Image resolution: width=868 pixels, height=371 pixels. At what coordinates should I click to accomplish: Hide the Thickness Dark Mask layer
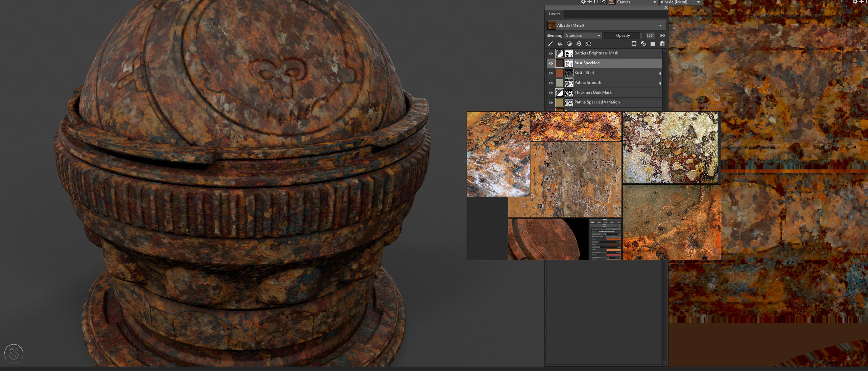[x=551, y=93]
